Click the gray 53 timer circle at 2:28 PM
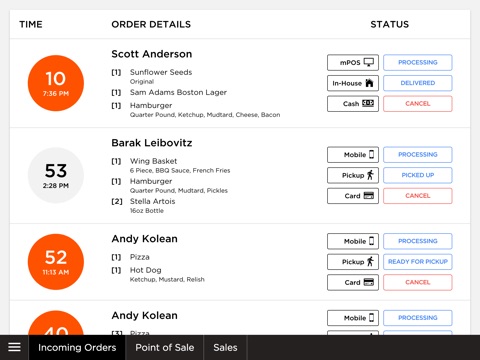This screenshot has height=360, width=480. [x=56, y=175]
